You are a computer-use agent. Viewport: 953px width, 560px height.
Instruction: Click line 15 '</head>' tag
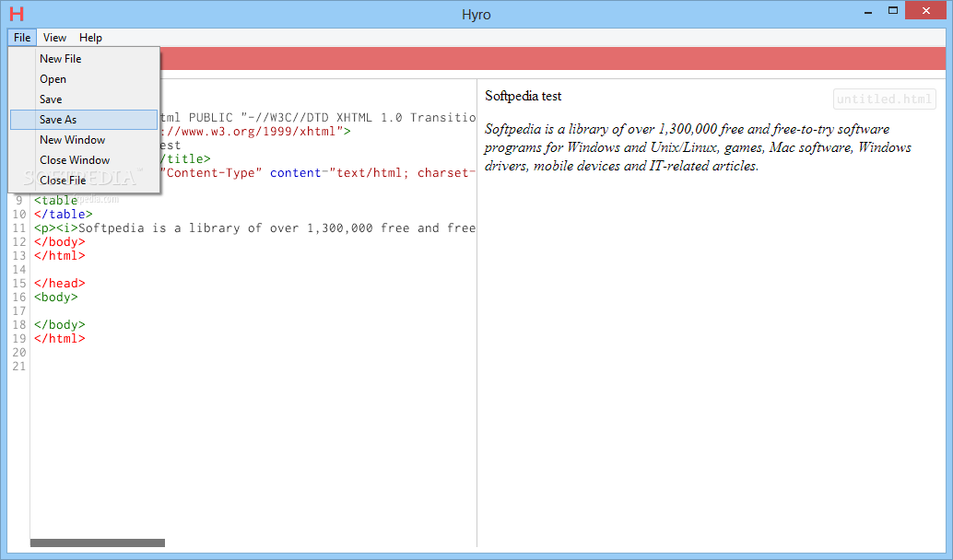pos(60,283)
